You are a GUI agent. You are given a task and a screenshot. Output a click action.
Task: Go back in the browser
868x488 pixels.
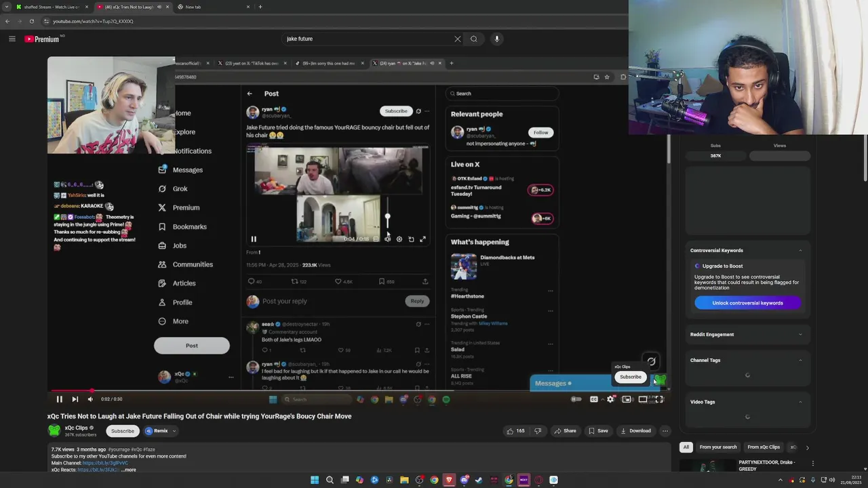click(x=7, y=21)
